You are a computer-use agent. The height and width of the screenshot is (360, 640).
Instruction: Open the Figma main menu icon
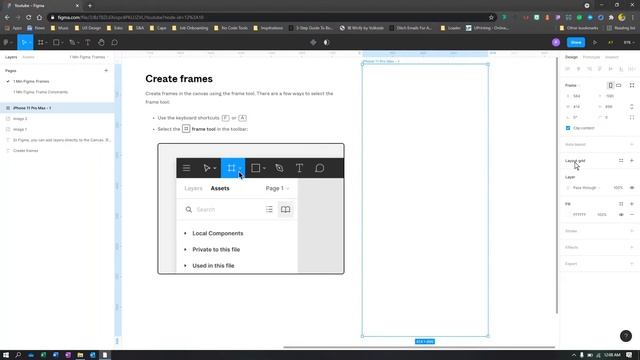(x=6, y=42)
